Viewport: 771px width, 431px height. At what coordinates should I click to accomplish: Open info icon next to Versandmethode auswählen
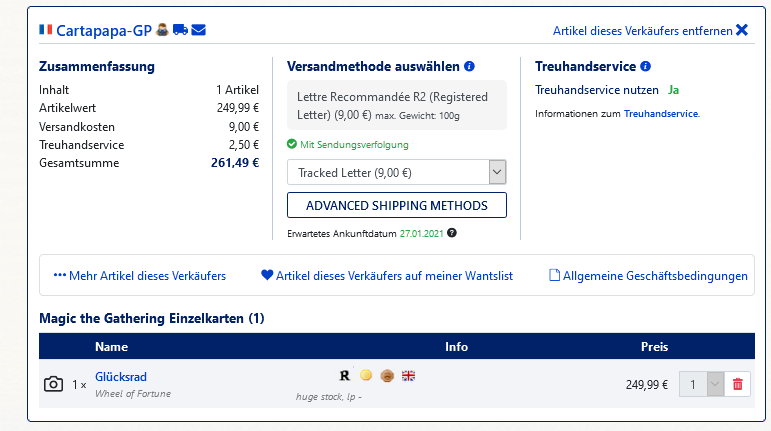coord(470,67)
